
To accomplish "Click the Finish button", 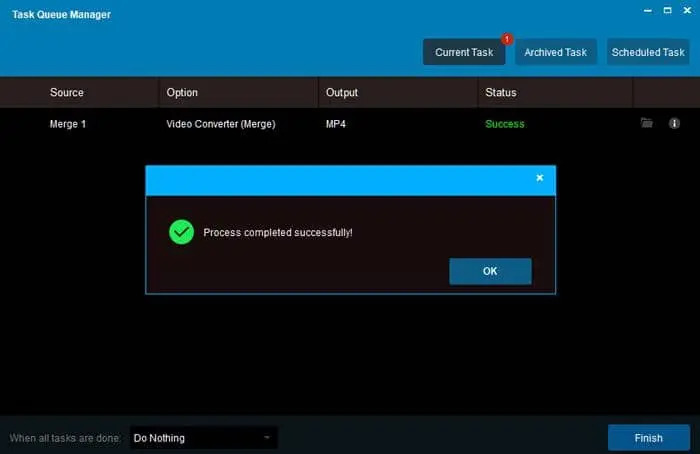I will click(648, 438).
